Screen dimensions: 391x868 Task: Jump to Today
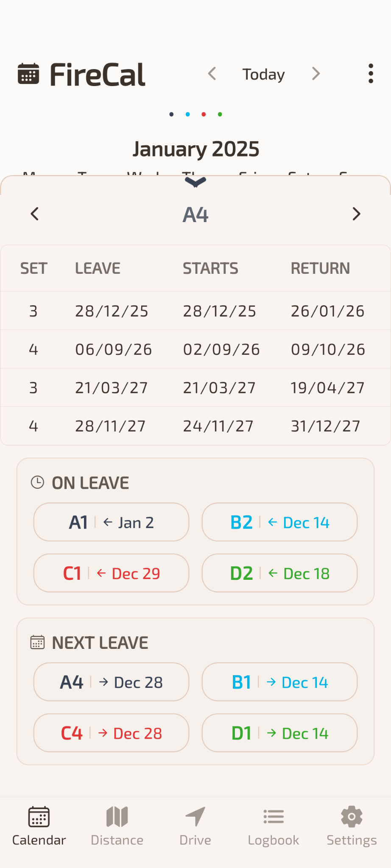263,74
